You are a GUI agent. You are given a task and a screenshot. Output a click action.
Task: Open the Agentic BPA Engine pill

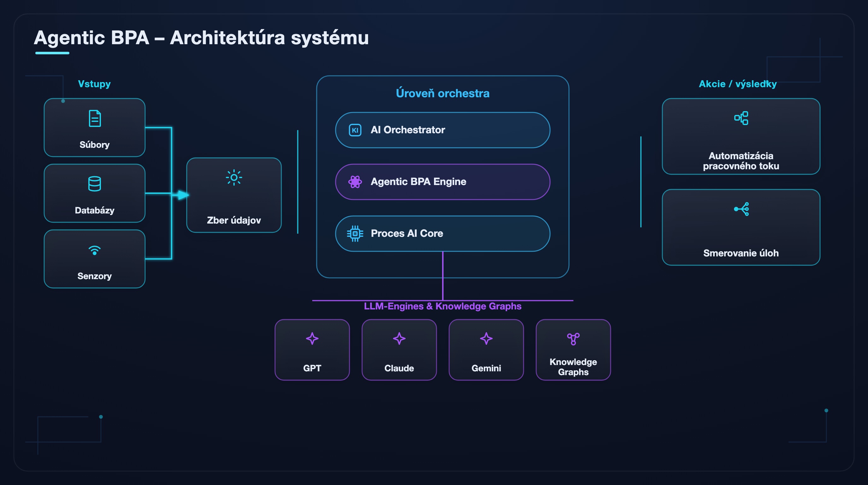pos(443,182)
